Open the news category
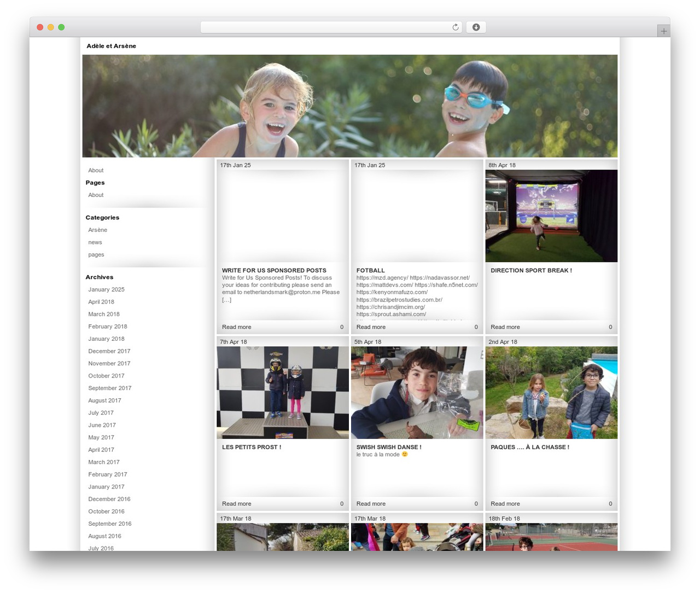Image resolution: width=700 pixels, height=593 pixels. coord(95,242)
